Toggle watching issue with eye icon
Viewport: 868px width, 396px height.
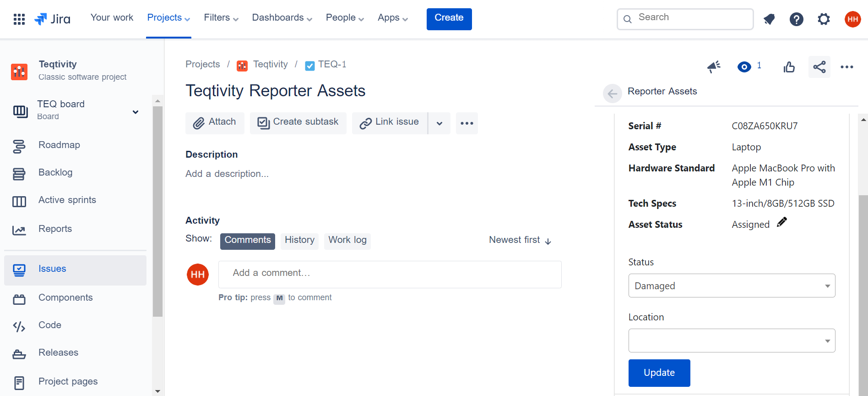(x=744, y=67)
